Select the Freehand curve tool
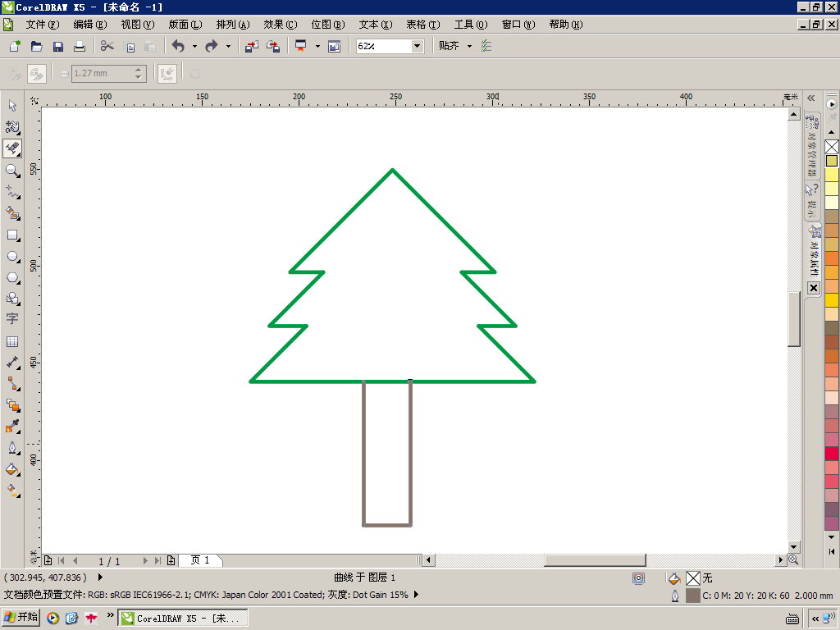 point(12,192)
